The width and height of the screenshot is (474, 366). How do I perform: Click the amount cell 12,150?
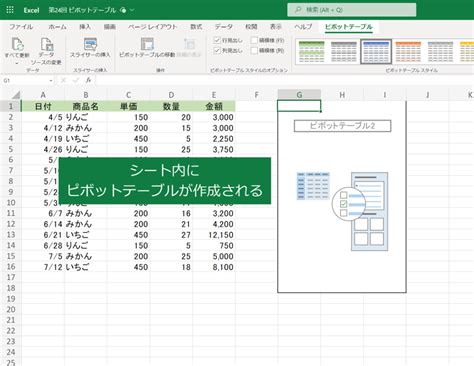(214, 235)
